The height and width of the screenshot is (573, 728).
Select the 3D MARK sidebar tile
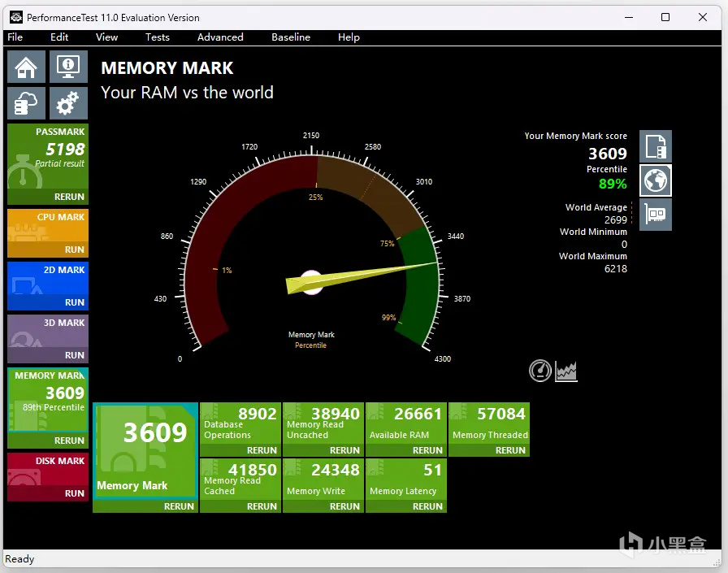click(48, 332)
